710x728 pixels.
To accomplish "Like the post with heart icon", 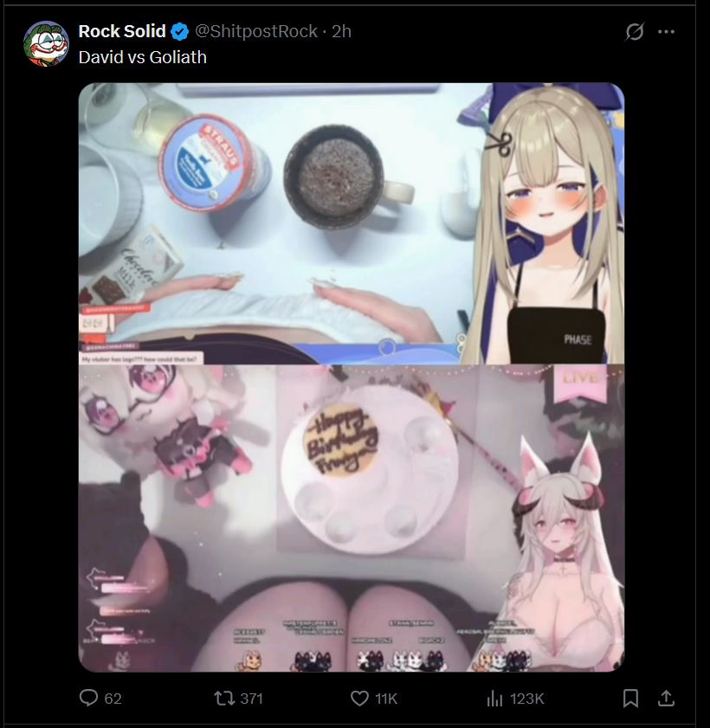I will coord(359,698).
